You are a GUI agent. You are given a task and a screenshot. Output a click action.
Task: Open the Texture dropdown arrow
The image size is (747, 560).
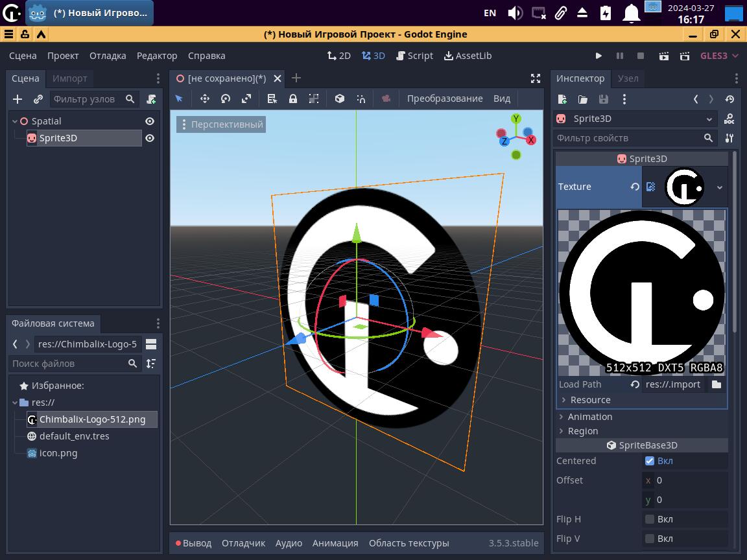[x=719, y=187]
